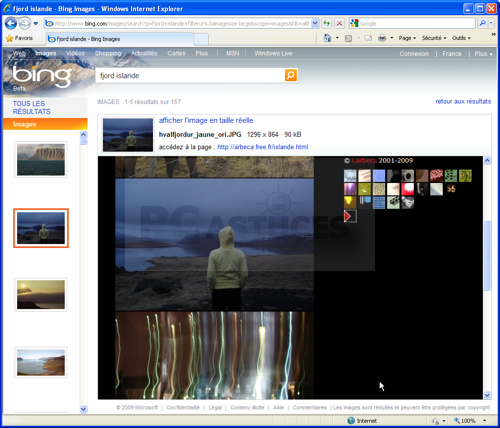This screenshot has width=500, height=428.
Task: Click the green Refresh arrows icon
Action: pyautogui.click(x=327, y=23)
